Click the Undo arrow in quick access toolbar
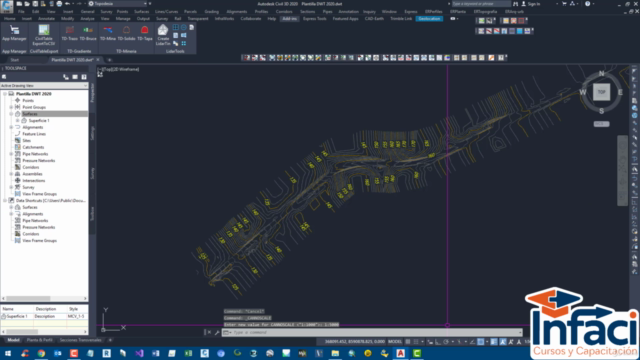This screenshot has height=360, width=640. point(67,4)
